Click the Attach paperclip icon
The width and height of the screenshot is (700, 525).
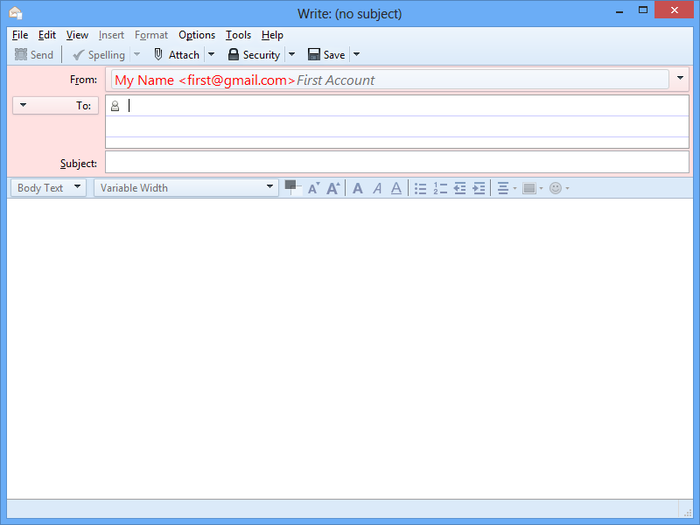(x=158, y=54)
